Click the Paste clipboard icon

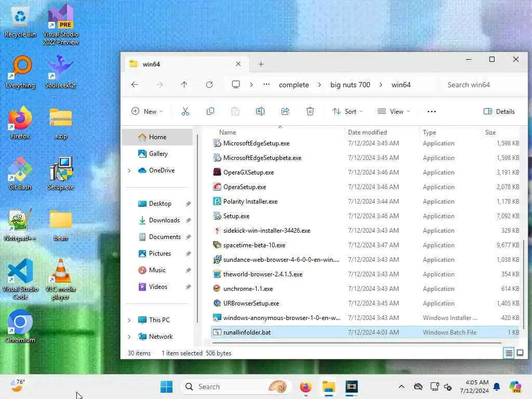(235, 111)
